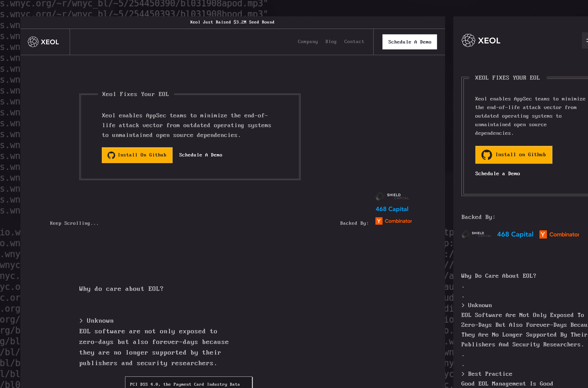Click the XEOL logo in desktop header
Screen dimensions: 588x388
pos(43,42)
